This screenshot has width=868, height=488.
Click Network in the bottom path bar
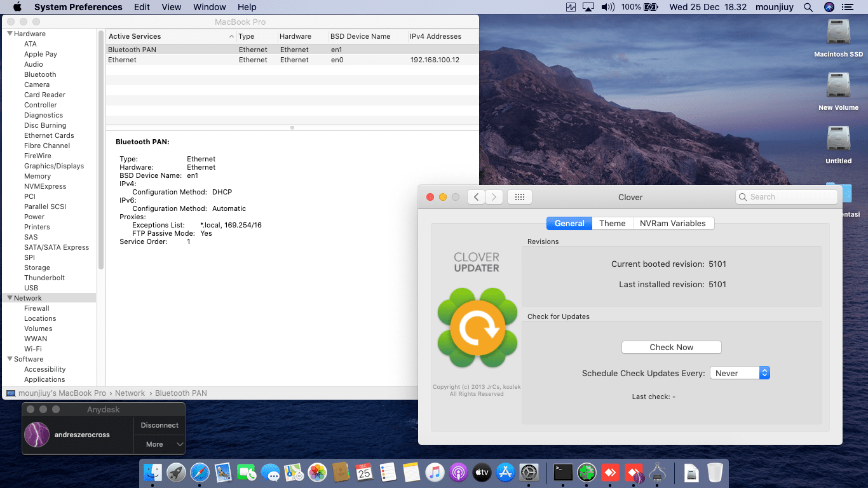pyautogui.click(x=130, y=393)
